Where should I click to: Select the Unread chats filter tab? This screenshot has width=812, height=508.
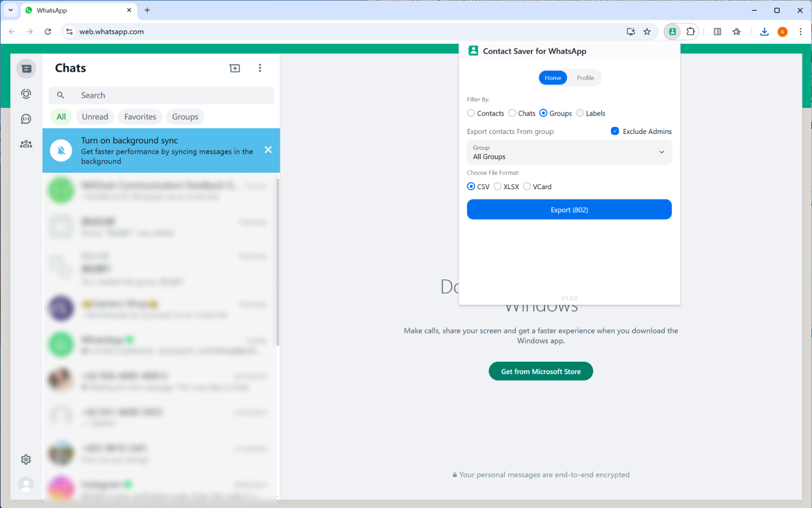coord(95,117)
